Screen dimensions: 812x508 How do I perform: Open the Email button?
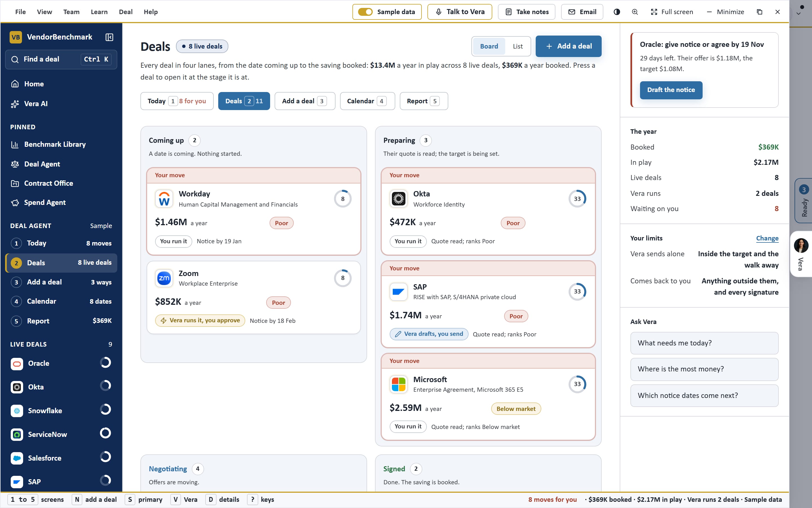point(582,12)
